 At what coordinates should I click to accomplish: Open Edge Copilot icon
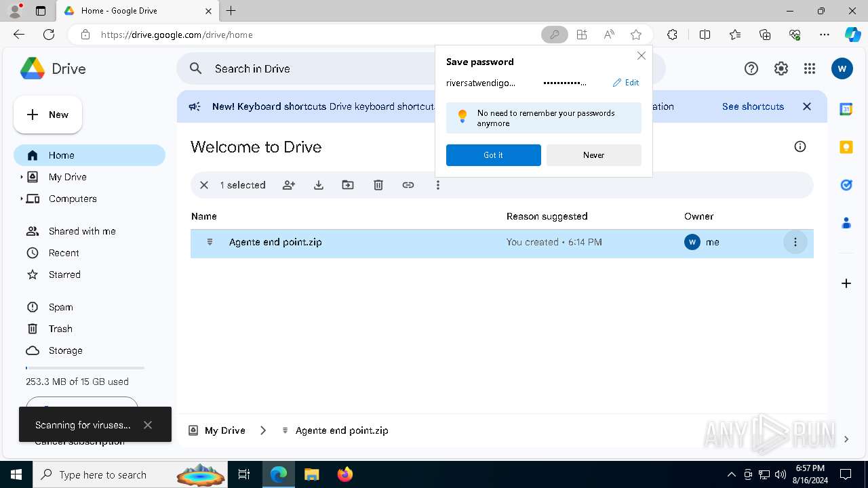pyautogui.click(x=852, y=35)
